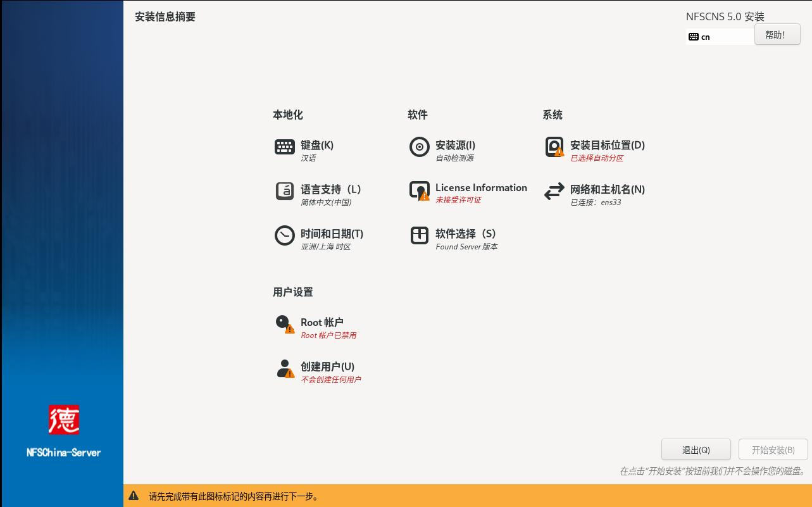812x507 pixels.
Task: Click the disc icon for 安装源
Action: 419,147
